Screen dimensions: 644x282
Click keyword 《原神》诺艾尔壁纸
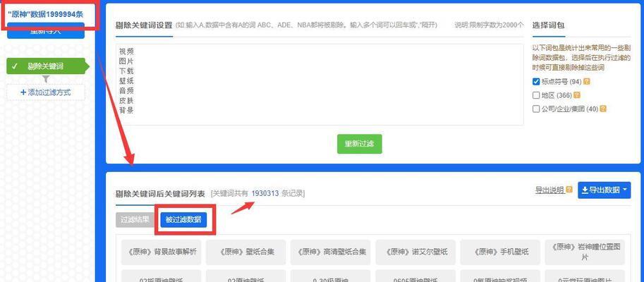pos(415,252)
